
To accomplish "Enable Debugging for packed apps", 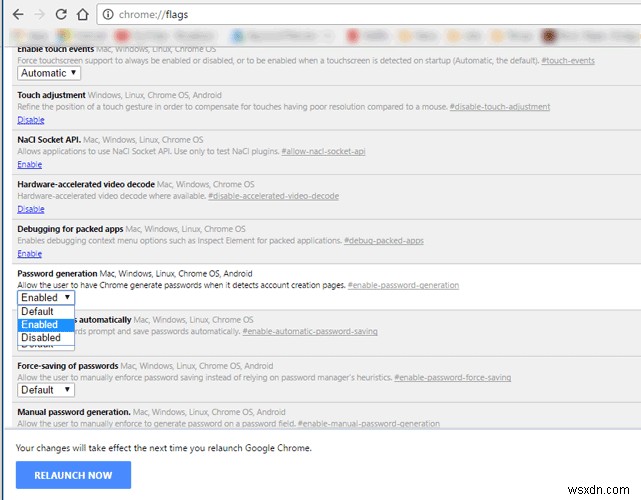I will [x=29, y=253].
